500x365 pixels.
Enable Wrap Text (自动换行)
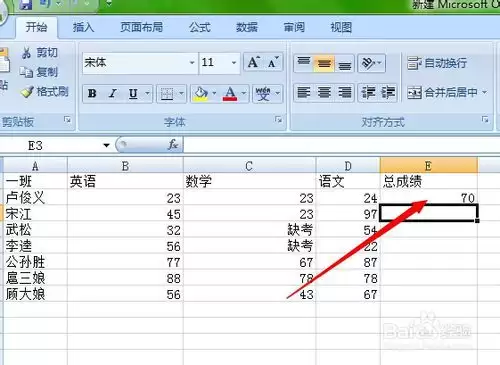(x=437, y=63)
